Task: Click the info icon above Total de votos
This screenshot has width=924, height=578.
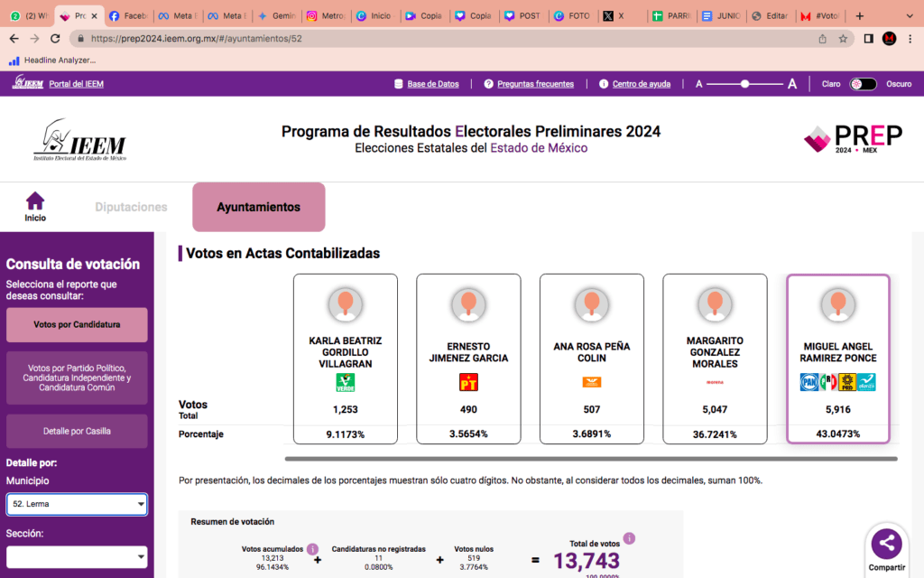Action: point(629,539)
